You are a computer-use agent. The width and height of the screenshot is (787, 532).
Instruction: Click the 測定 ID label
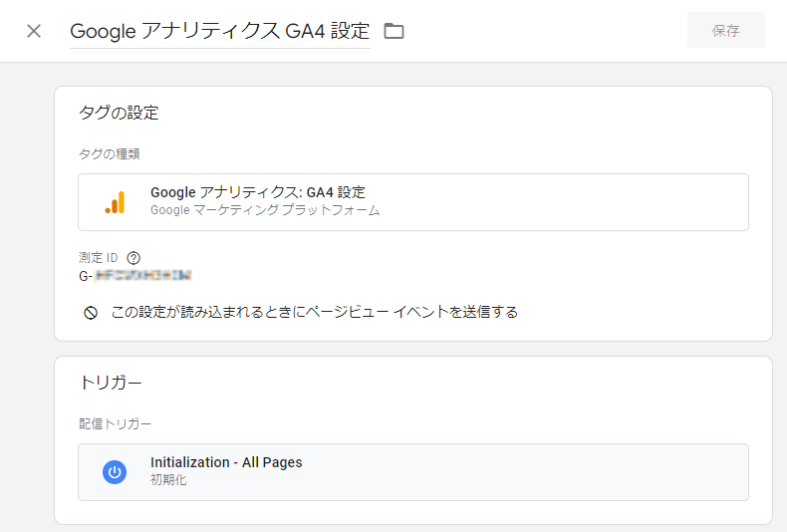[98, 258]
